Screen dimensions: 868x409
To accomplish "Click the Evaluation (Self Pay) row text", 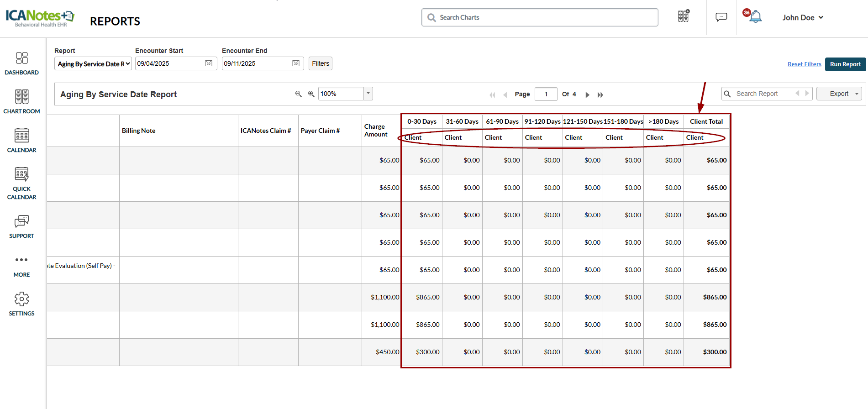I will (81, 266).
